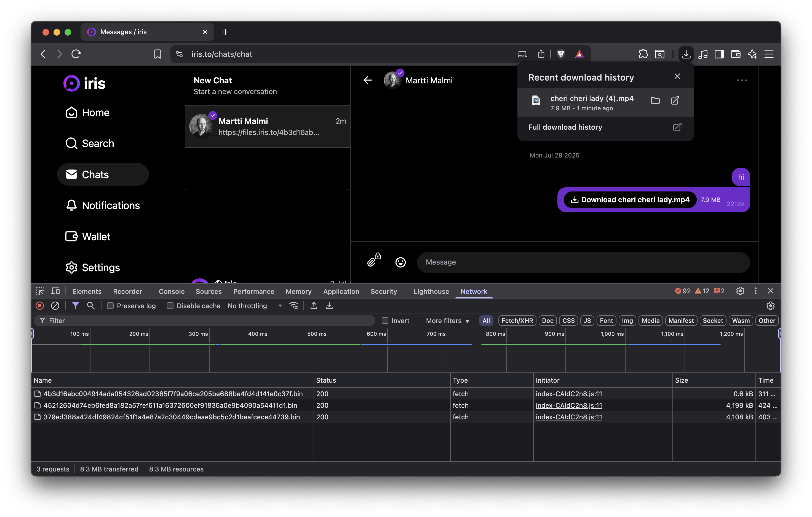
Task: Import HAR file icon
Action: pyautogui.click(x=314, y=306)
